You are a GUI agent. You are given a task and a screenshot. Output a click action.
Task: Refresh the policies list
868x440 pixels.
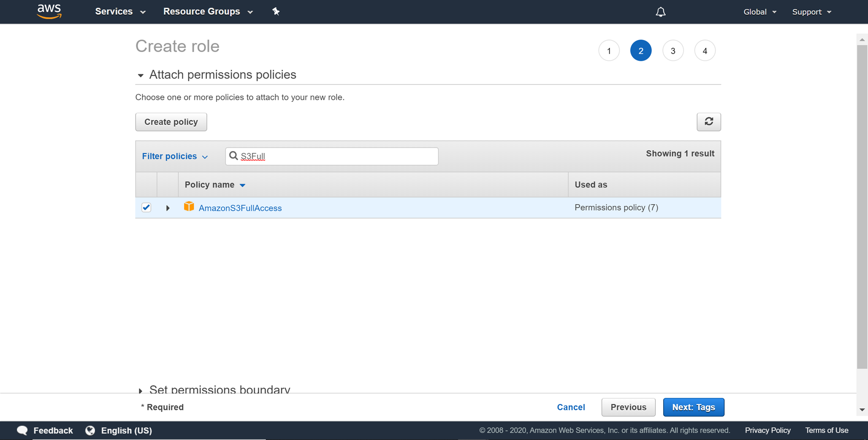tap(708, 122)
